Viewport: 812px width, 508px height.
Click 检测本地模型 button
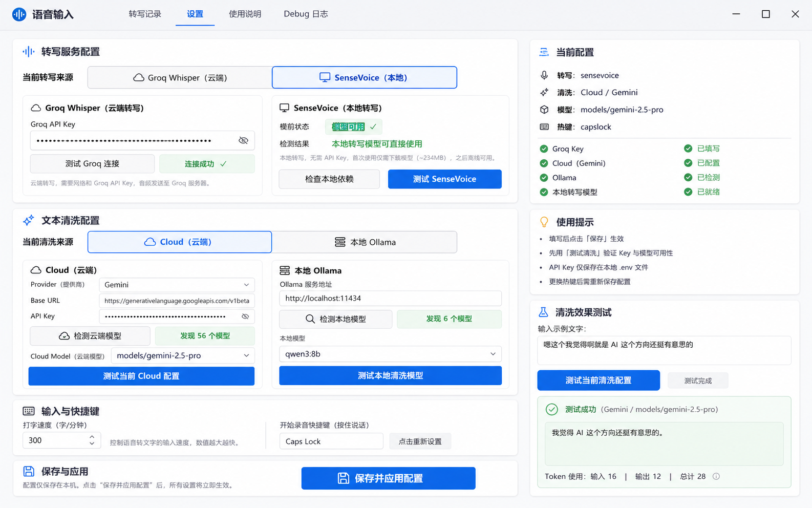tap(335, 319)
